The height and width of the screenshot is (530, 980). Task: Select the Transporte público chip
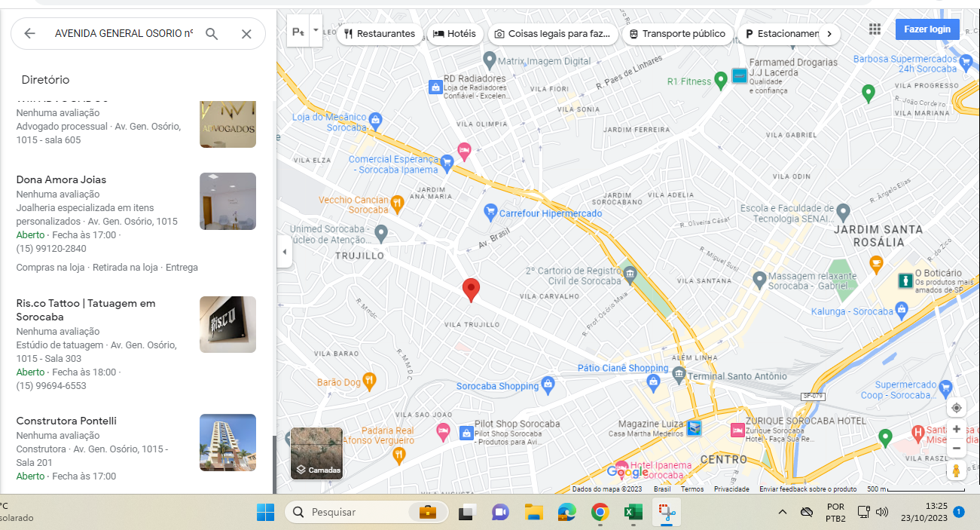tap(677, 34)
